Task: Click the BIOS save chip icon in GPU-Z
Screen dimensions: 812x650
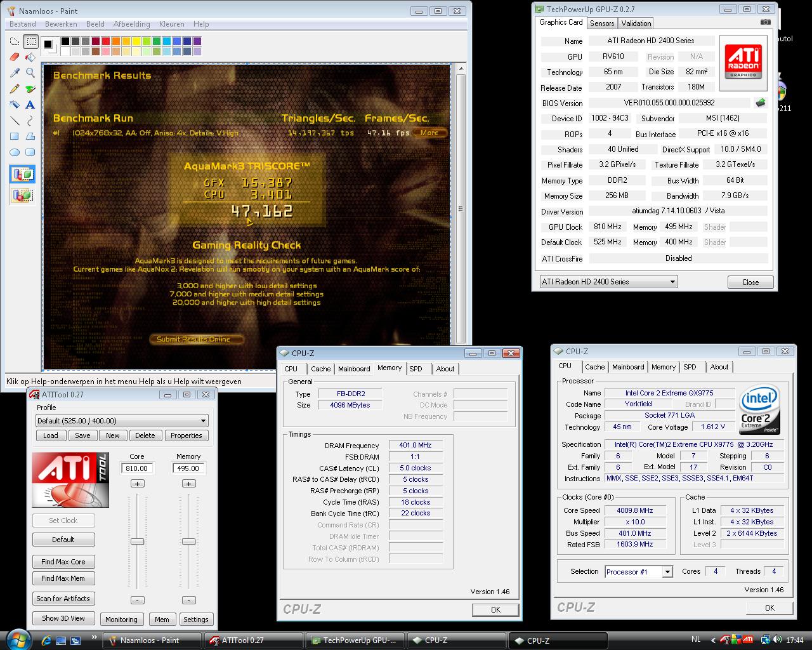Action: pos(760,102)
